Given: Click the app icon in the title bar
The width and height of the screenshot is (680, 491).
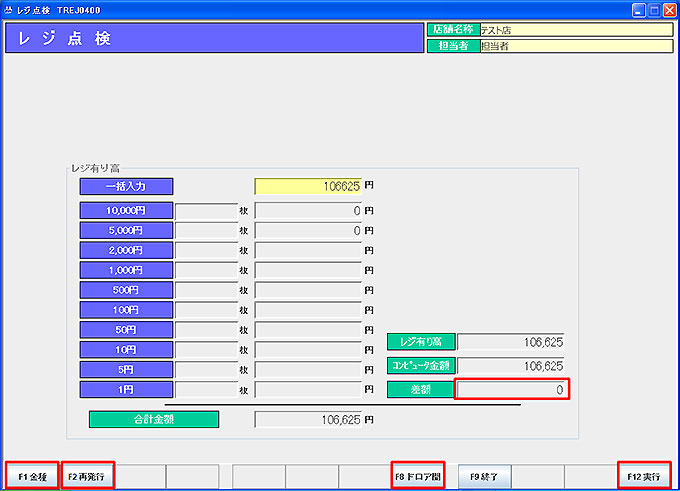Looking at the screenshot, I should click(9, 9).
